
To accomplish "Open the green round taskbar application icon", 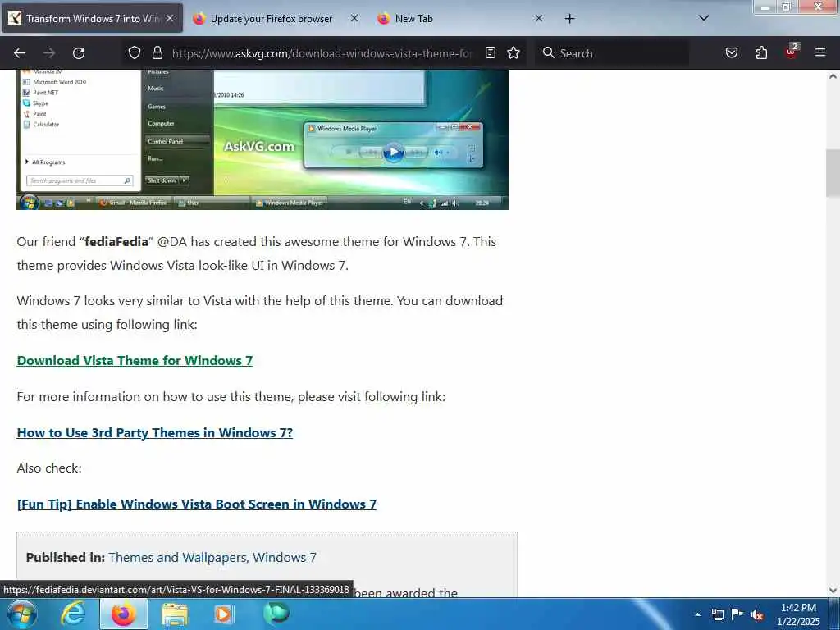I will tap(276, 613).
